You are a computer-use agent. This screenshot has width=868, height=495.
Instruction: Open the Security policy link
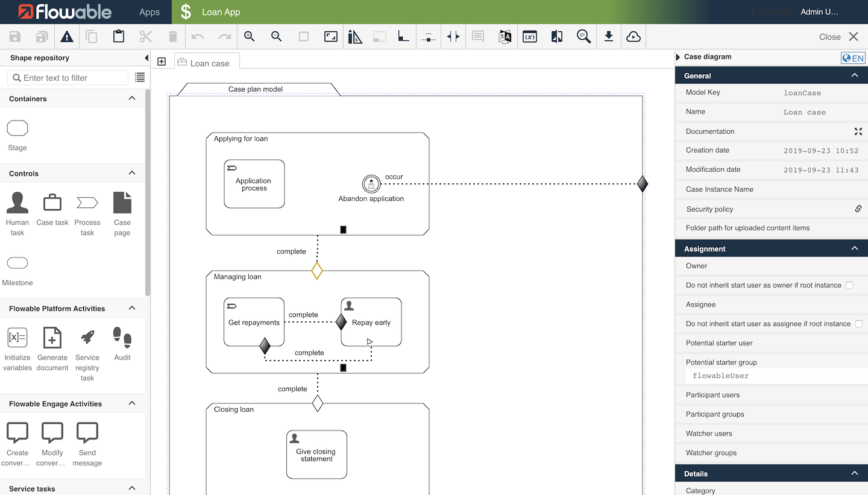[858, 208]
